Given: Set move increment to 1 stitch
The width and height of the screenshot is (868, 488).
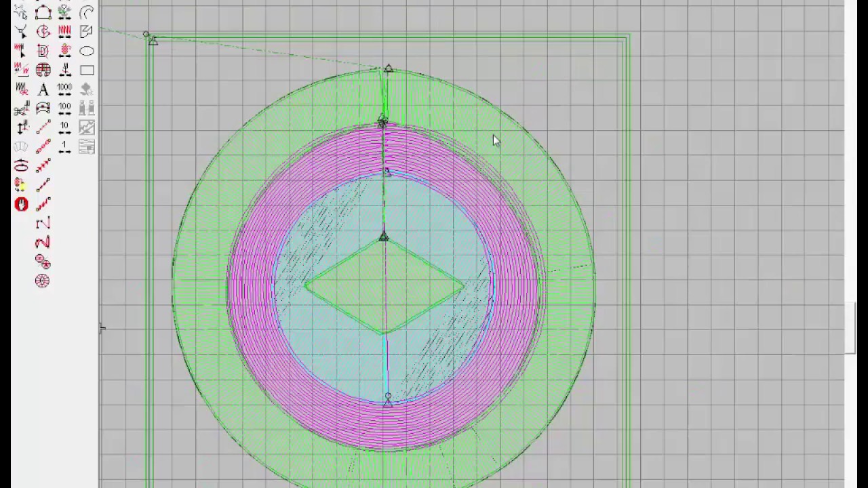Looking at the screenshot, I should coord(64,146).
